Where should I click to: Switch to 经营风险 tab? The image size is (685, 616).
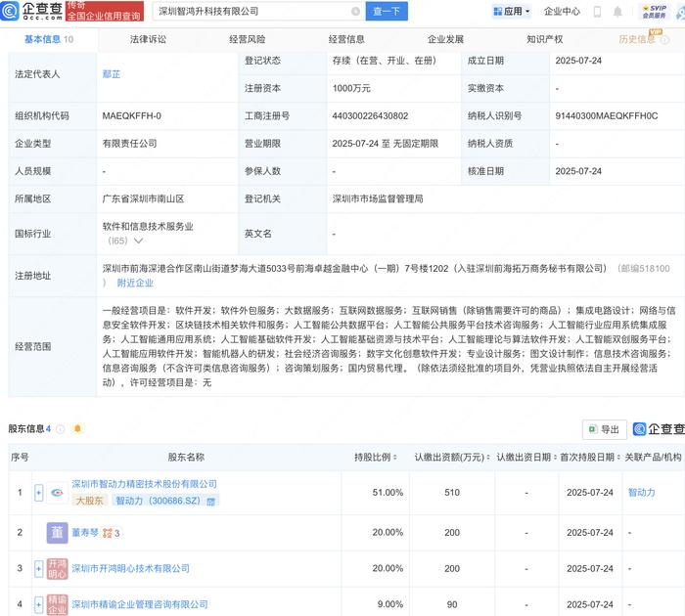(x=248, y=39)
